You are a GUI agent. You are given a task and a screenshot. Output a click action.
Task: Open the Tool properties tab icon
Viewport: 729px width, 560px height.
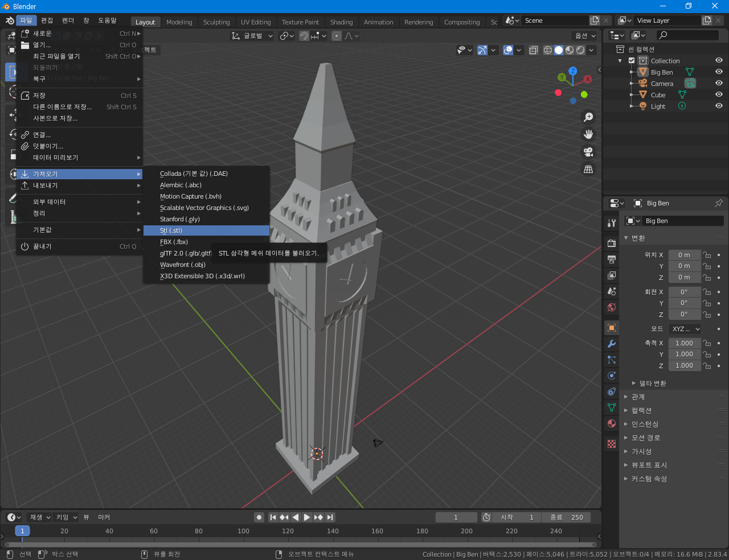pyautogui.click(x=612, y=223)
